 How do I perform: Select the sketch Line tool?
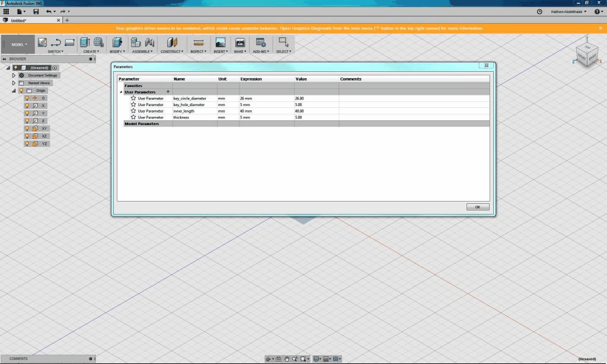tap(56, 43)
